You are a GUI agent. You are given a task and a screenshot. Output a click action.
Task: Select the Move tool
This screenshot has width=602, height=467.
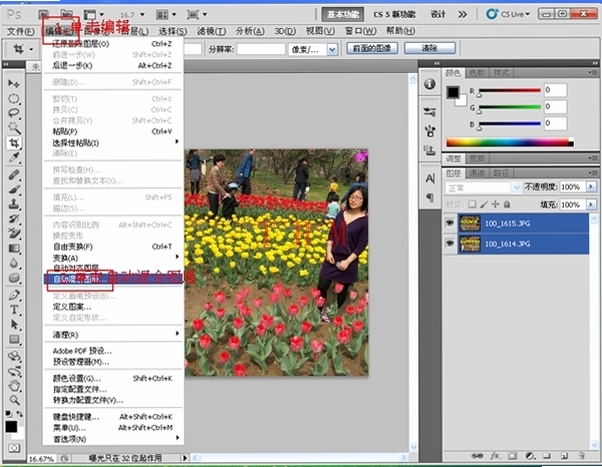[14, 83]
